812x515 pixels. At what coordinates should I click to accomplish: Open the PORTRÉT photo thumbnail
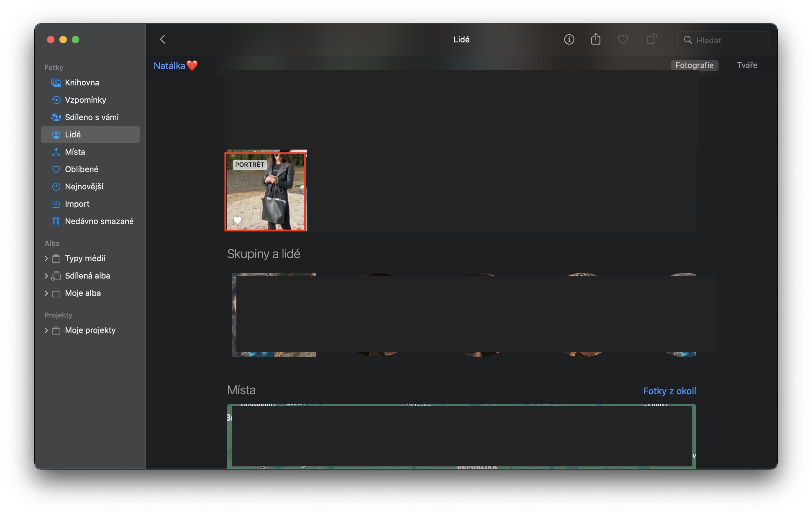click(x=266, y=191)
